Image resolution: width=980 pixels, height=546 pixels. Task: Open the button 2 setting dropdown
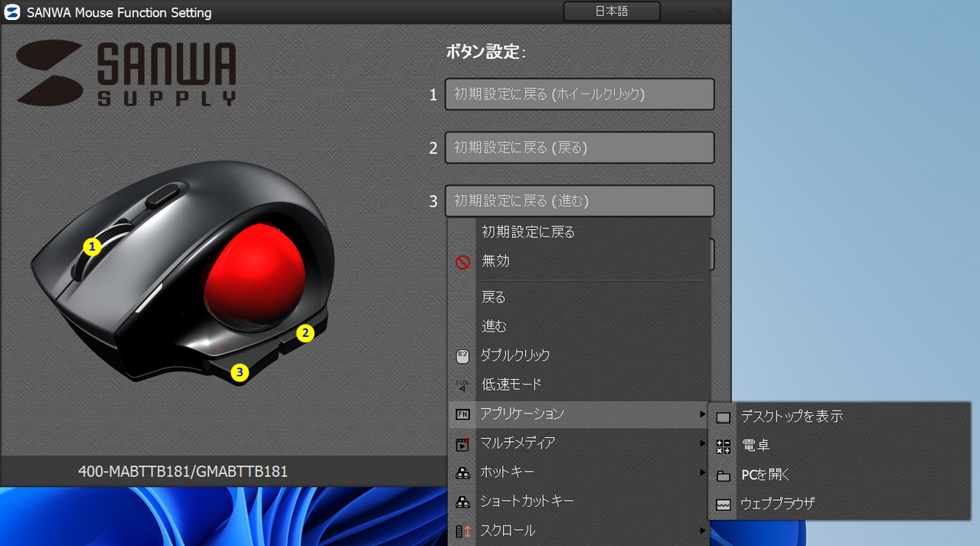(x=579, y=148)
